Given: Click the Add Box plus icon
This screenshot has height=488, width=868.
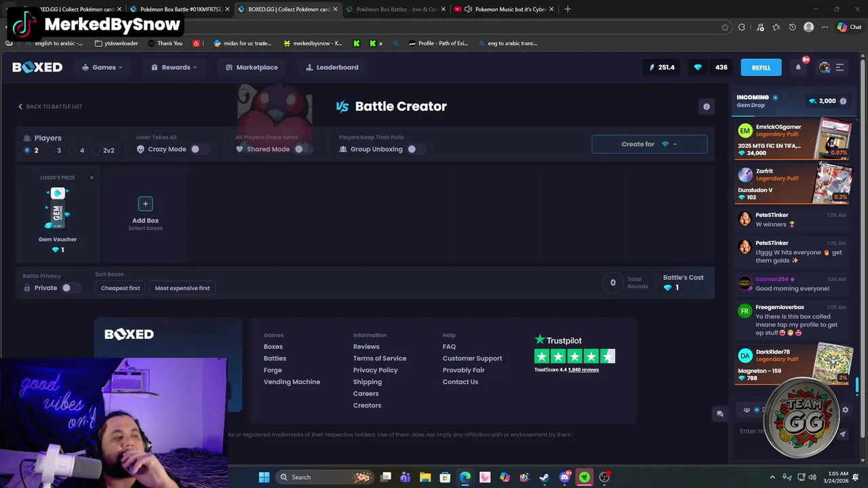Looking at the screenshot, I should coord(145,203).
